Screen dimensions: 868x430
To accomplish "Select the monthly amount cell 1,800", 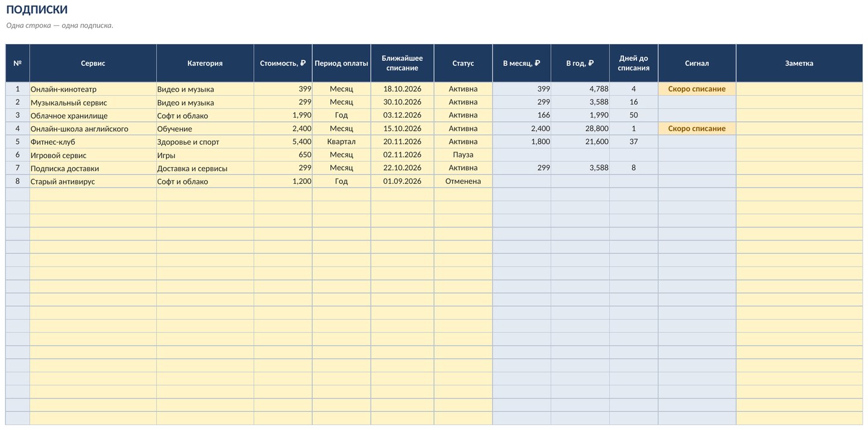I will tap(521, 142).
